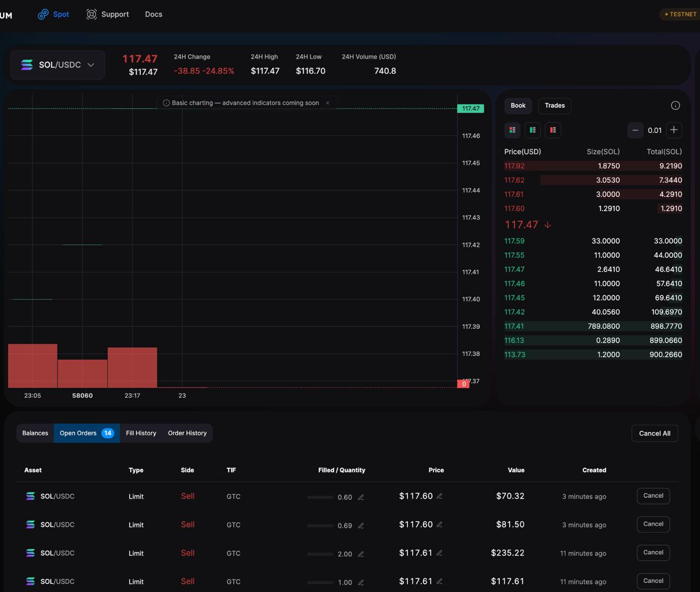The image size is (700, 592).
Task: Edit quantity of the 0.69 order
Action: (361, 526)
